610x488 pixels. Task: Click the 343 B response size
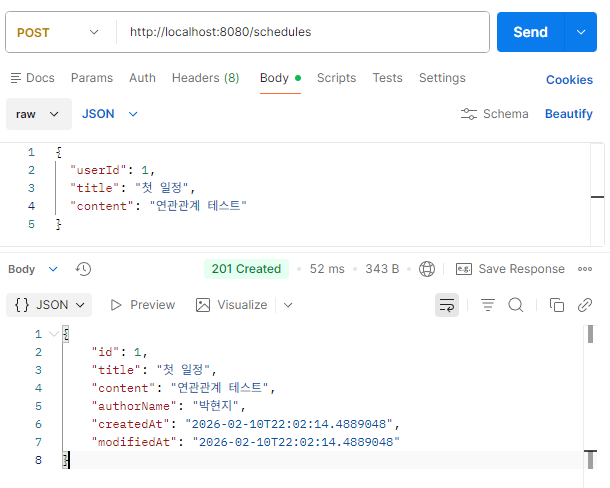coord(382,269)
